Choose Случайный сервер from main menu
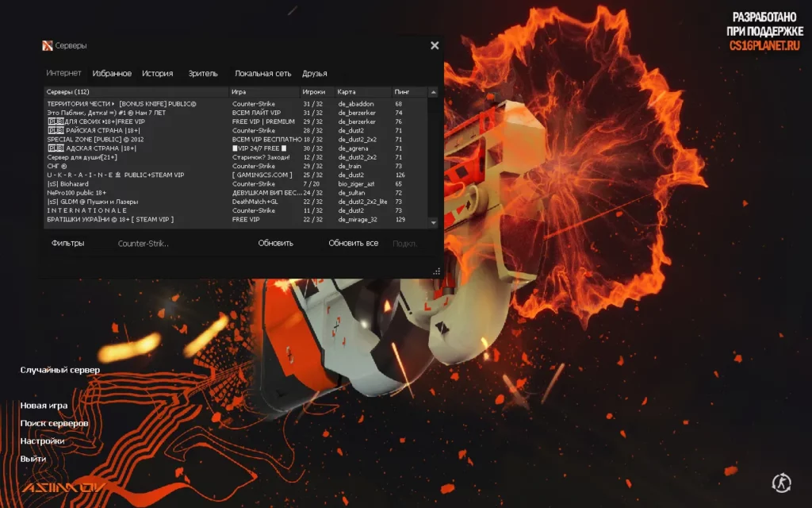The height and width of the screenshot is (508, 812). coord(60,371)
